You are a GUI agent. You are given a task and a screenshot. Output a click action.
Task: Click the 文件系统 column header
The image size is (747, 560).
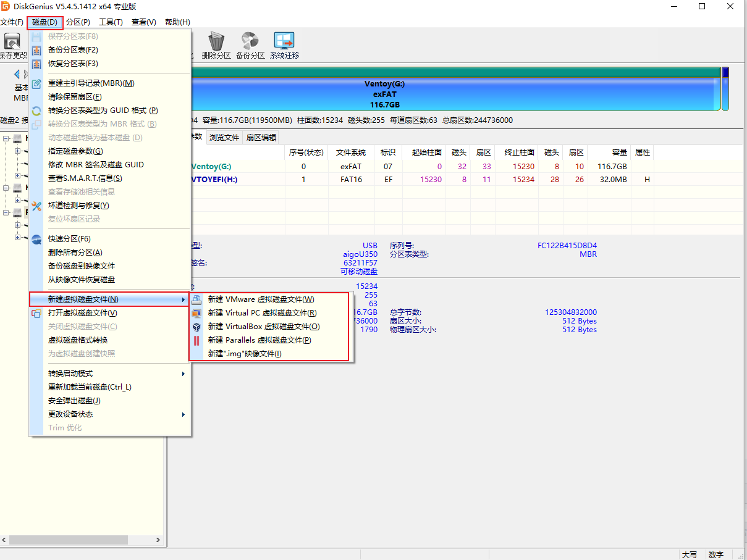(351, 153)
